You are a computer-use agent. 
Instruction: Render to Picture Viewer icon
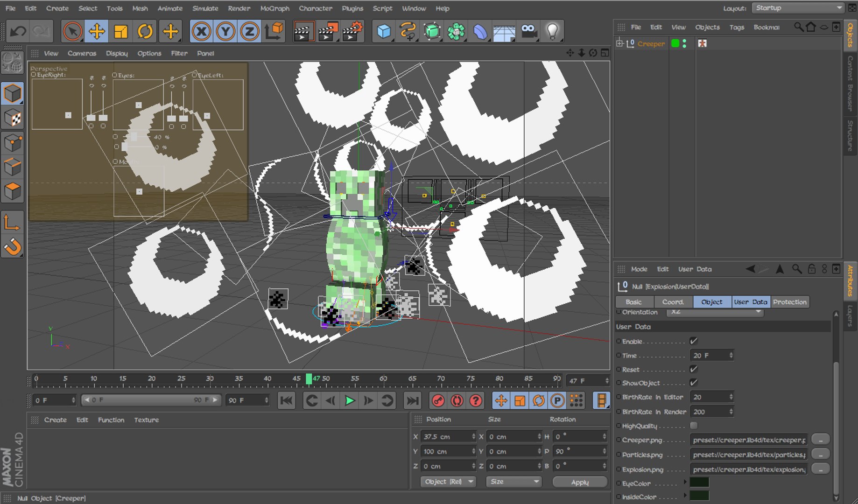pyautogui.click(x=328, y=32)
